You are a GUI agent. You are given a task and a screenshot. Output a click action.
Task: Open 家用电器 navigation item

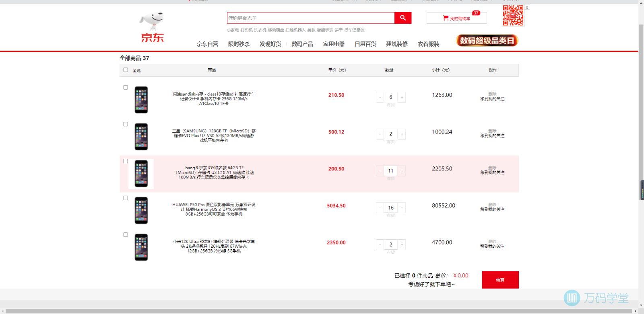click(334, 44)
